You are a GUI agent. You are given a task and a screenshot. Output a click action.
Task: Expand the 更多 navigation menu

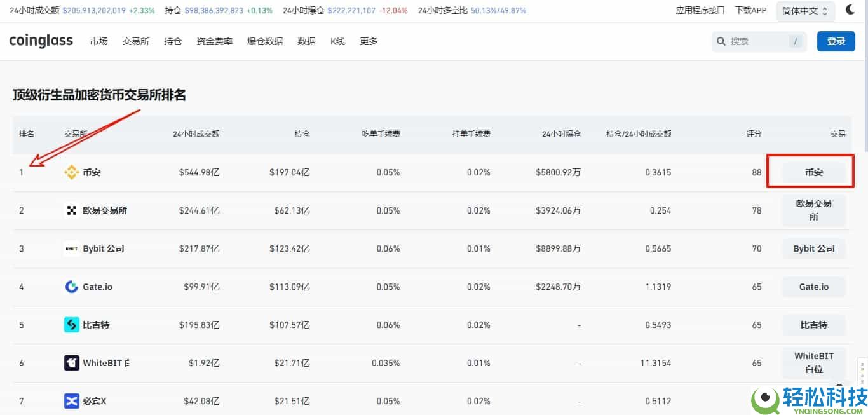point(369,41)
